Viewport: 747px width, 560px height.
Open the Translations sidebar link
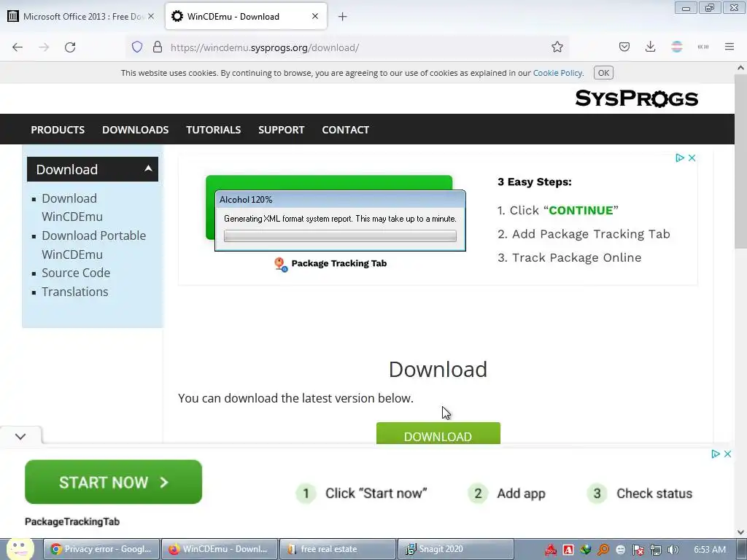(75, 292)
